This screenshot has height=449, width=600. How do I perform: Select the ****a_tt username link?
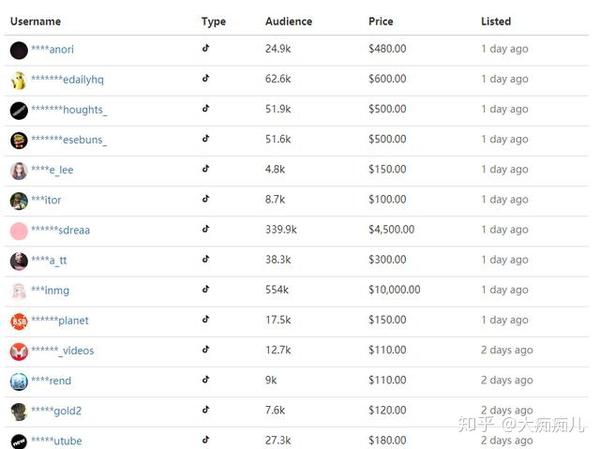click(x=49, y=260)
